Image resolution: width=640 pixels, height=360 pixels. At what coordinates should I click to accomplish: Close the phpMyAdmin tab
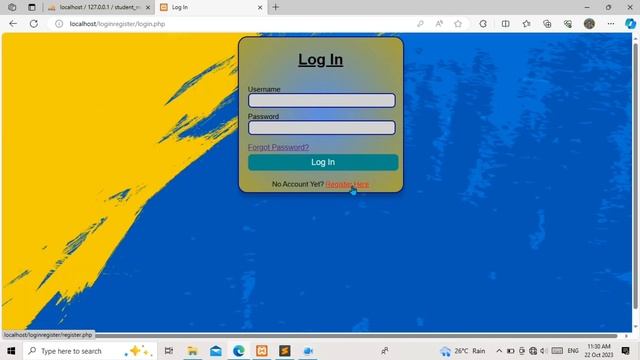point(148,7)
